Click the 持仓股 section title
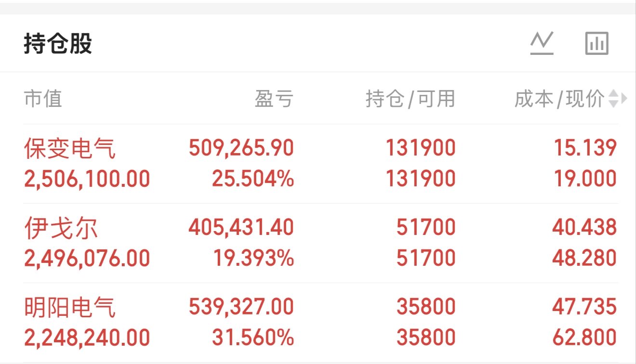636x364 pixels. pyautogui.click(x=58, y=44)
